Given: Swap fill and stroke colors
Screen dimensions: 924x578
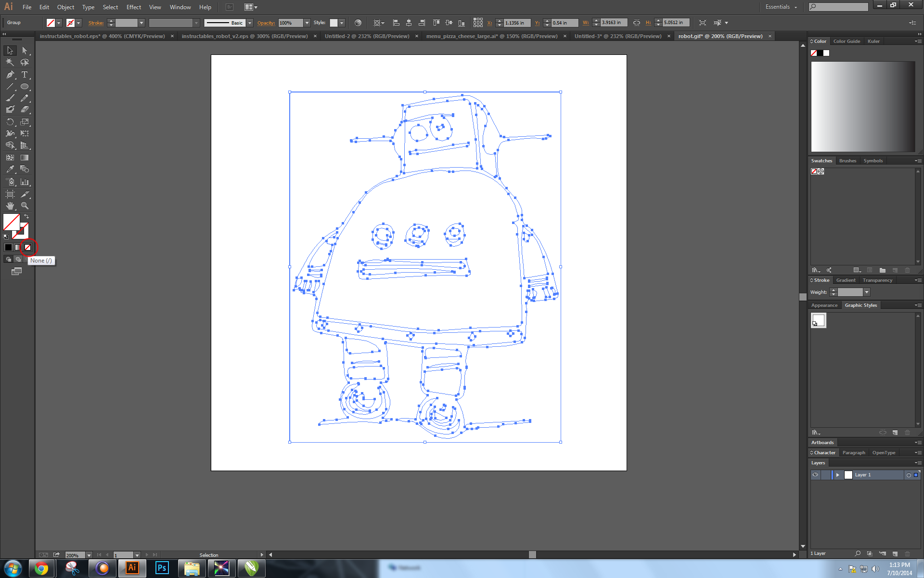Looking at the screenshot, I should coord(26,217).
